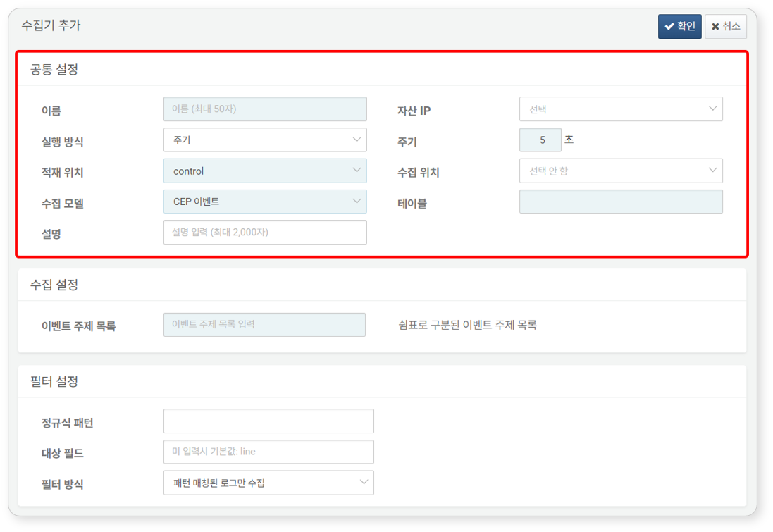Open the 수집 위치 dropdown

point(621,171)
